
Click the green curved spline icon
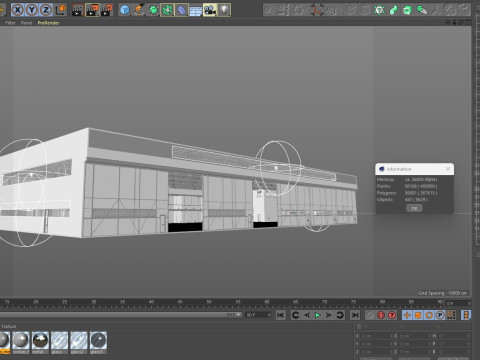(393, 10)
